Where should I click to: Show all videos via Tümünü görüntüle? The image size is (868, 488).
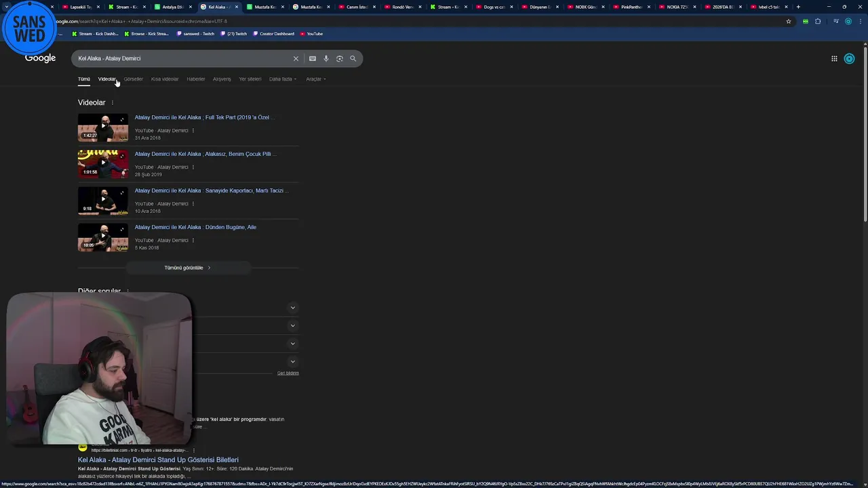188,268
